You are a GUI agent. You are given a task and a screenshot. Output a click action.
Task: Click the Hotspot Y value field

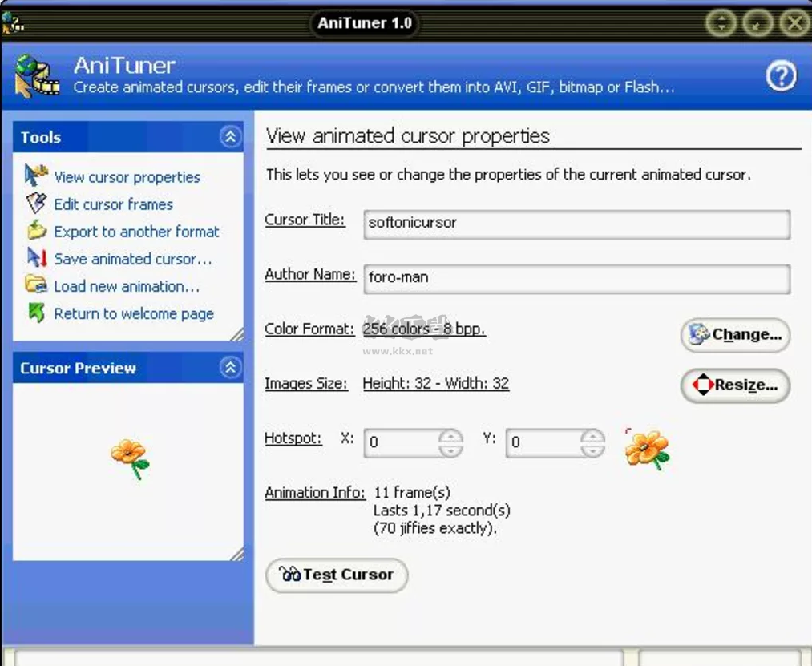[543, 442]
